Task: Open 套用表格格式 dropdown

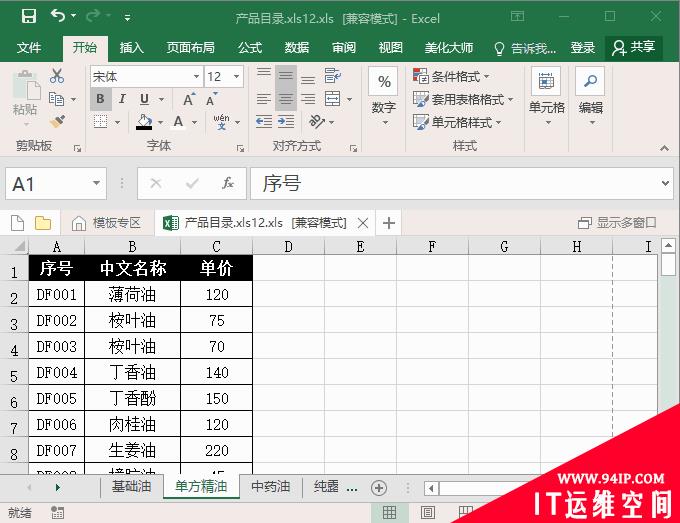Action: [463, 99]
